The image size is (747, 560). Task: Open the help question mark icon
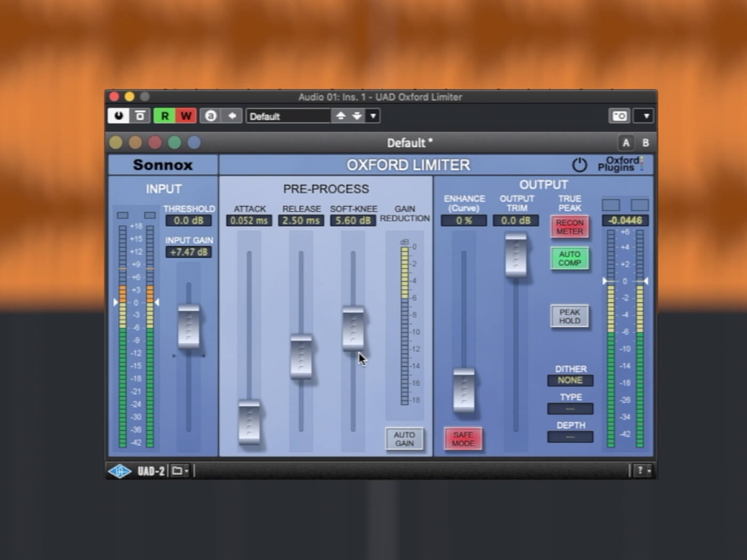tap(640, 471)
